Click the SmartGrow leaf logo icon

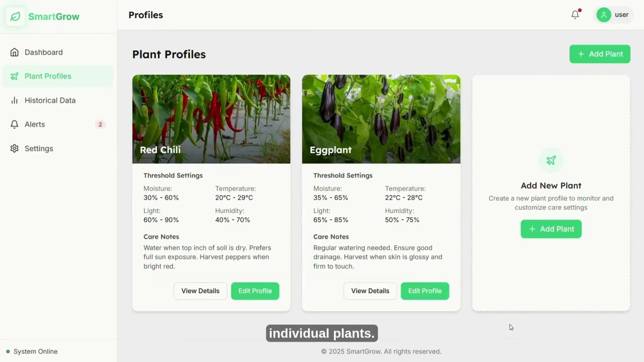(16, 17)
